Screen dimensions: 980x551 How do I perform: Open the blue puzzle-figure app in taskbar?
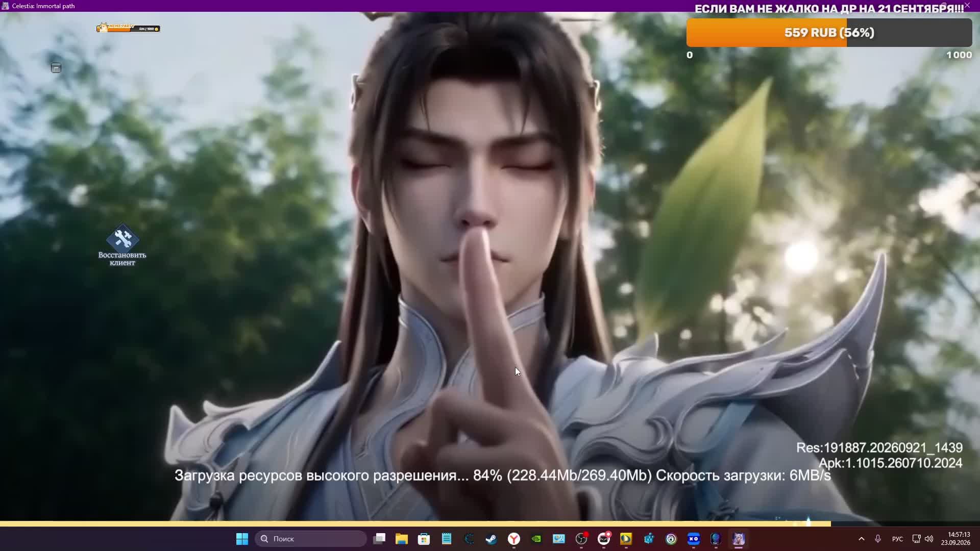[x=649, y=539]
